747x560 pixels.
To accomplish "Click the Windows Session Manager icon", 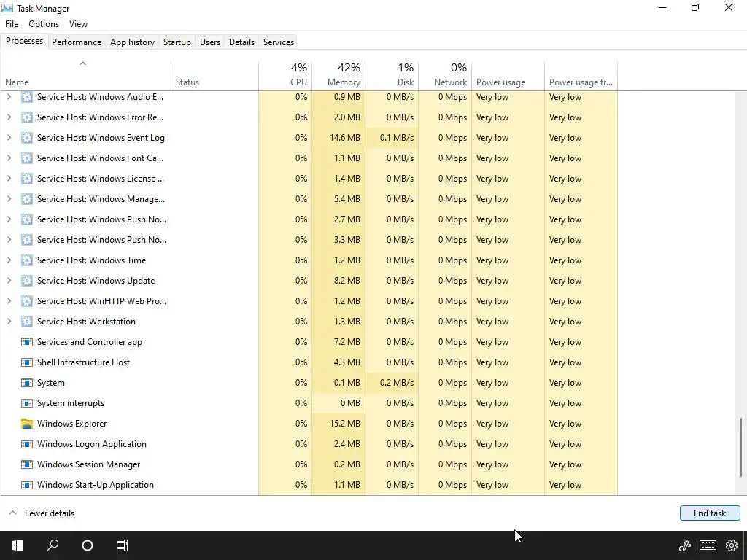I will pyautogui.click(x=27, y=464).
